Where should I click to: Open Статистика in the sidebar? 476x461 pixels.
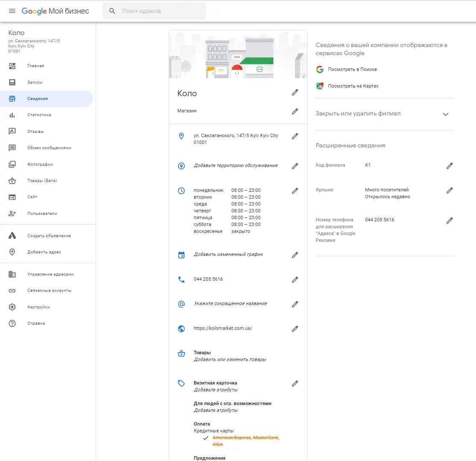click(39, 115)
